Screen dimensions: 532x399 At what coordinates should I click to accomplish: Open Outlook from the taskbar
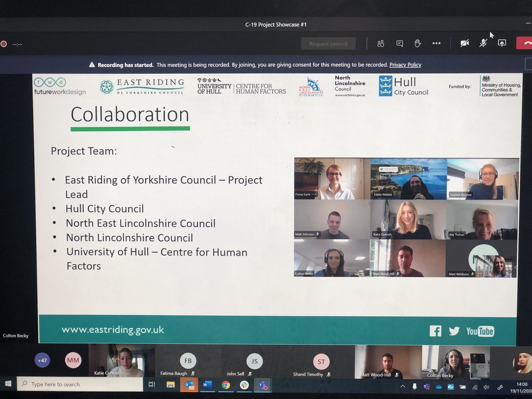click(189, 385)
